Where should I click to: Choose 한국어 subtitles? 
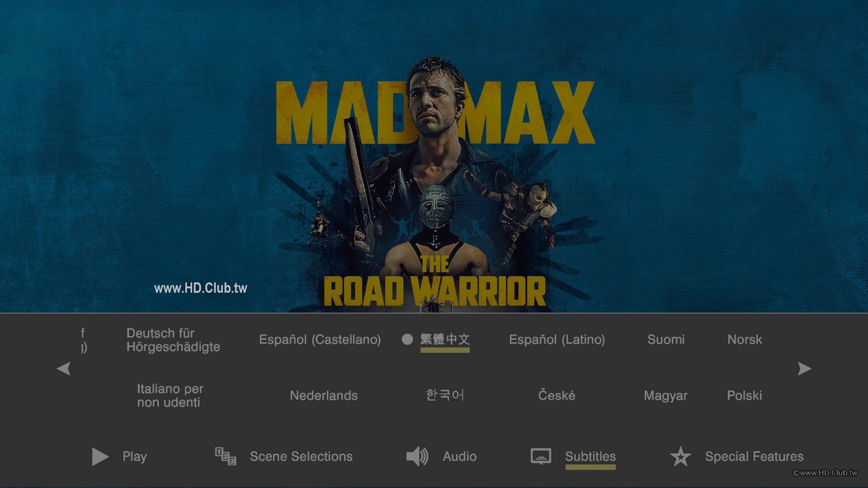click(445, 395)
